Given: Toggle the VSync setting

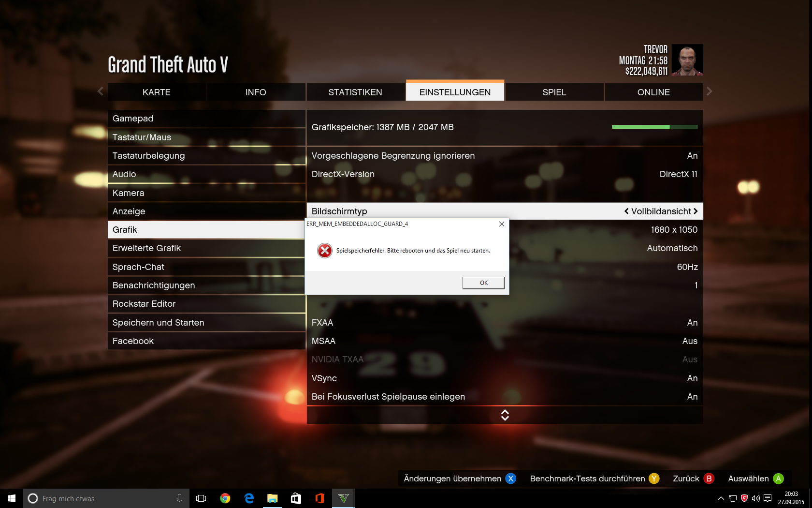Looking at the screenshot, I should pyautogui.click(x=505, y=378).
